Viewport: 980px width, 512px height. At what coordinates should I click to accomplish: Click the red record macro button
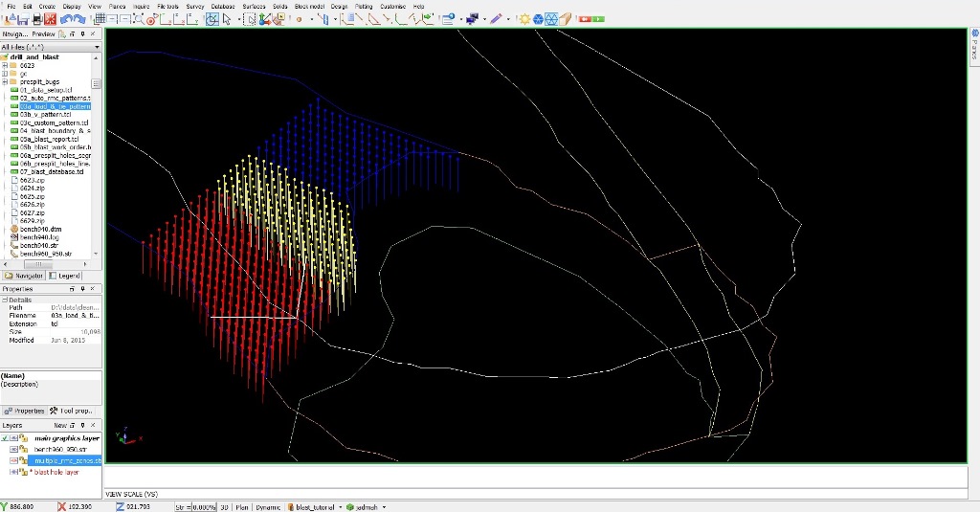(585, 19)
